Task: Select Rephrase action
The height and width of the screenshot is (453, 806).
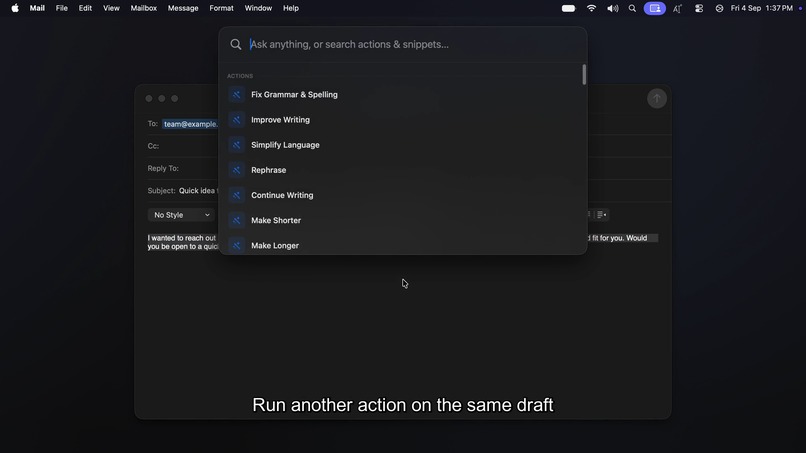Action: [402, 170]
